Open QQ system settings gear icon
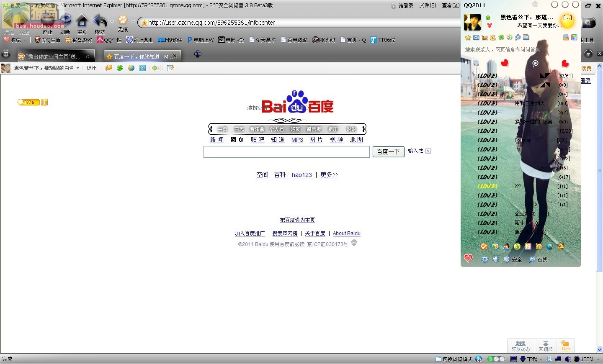603x364 pixels. 485,259
